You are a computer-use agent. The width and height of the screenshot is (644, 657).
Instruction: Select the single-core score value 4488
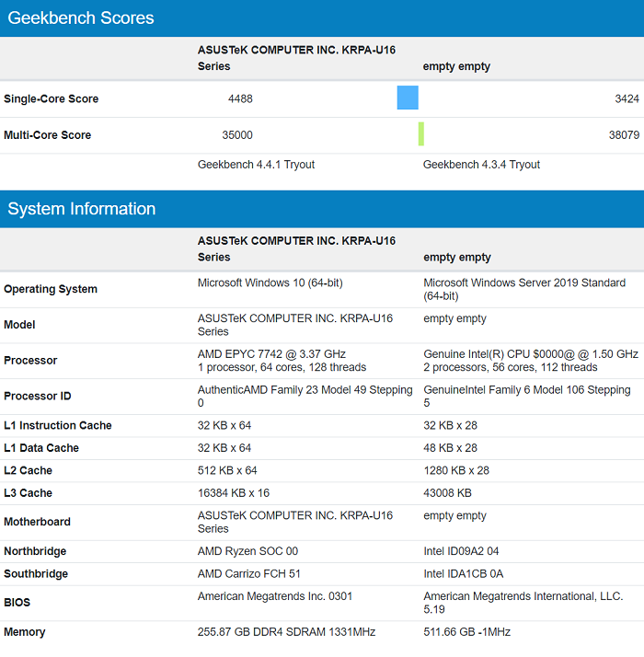tap(240, 98)
